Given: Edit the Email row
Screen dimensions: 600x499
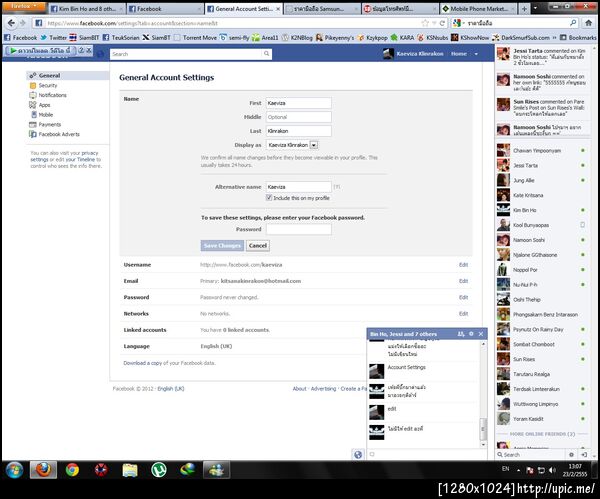Looking at the screenshot, I should click(463, 281).
